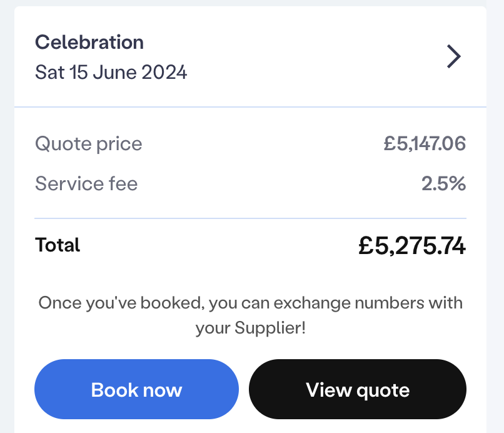Viewport: 504px width, 433px height.
Task: Click the exchange numbers info message
Action: (250, 315)
